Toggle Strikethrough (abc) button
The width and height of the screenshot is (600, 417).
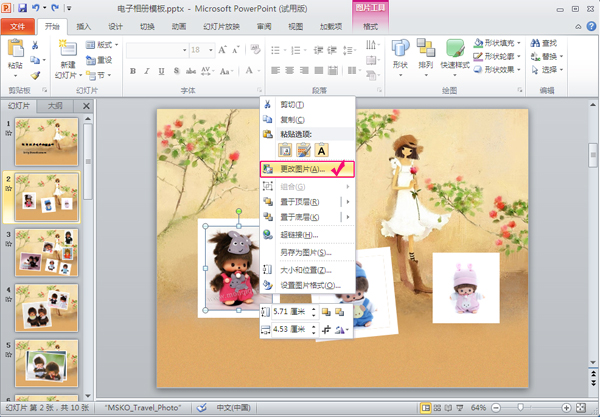(x=191, y=71)
